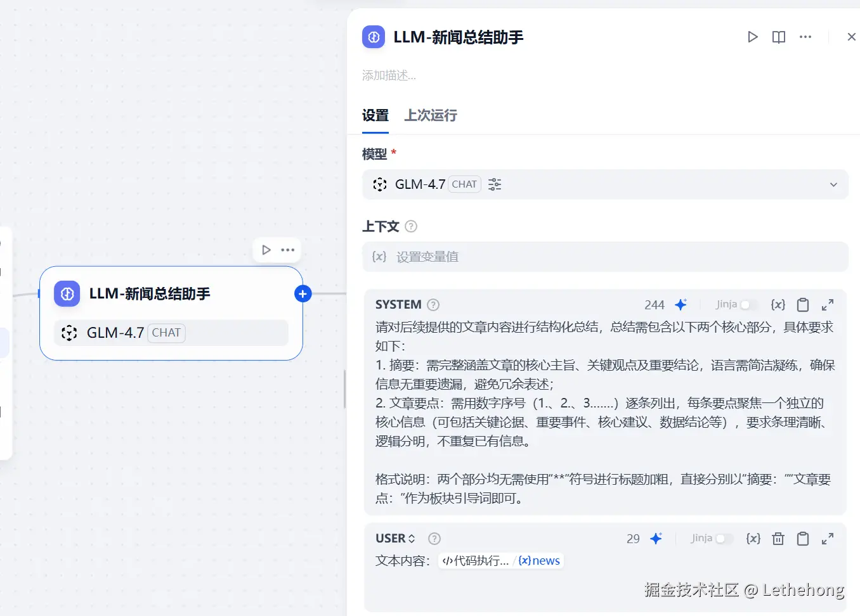Open more options in panel header
Viewport: 860px width, 616px height.
[x=805, y=37]
